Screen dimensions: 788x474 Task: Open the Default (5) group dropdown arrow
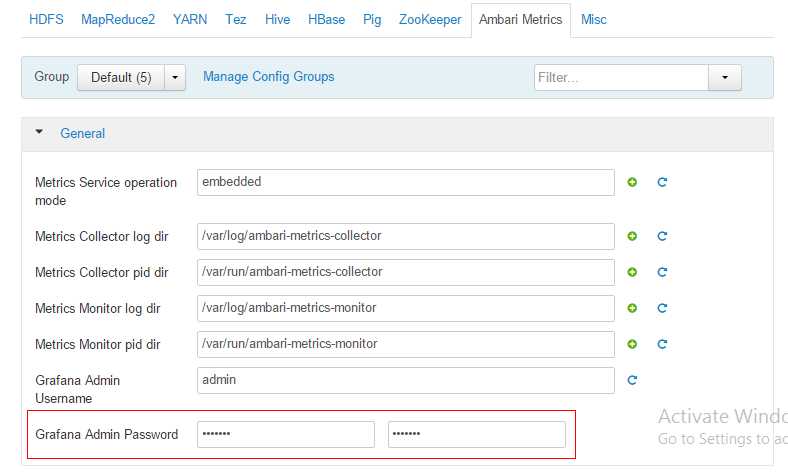pyautogui.click(x=175, y=77)
